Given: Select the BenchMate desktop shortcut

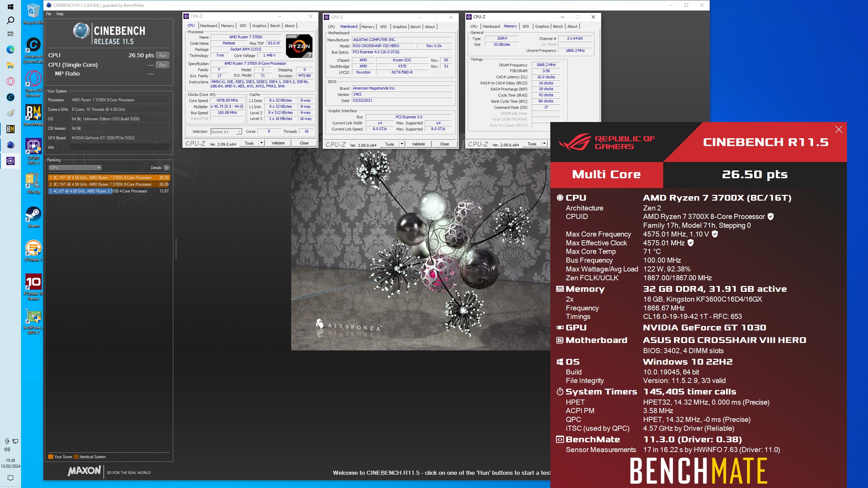Looking at the screenshot, I should tap(33, 116).
